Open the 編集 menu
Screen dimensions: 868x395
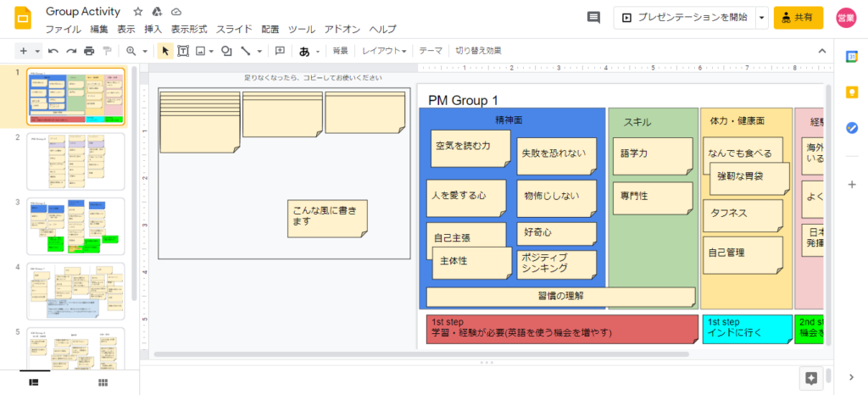coord(99,30)
